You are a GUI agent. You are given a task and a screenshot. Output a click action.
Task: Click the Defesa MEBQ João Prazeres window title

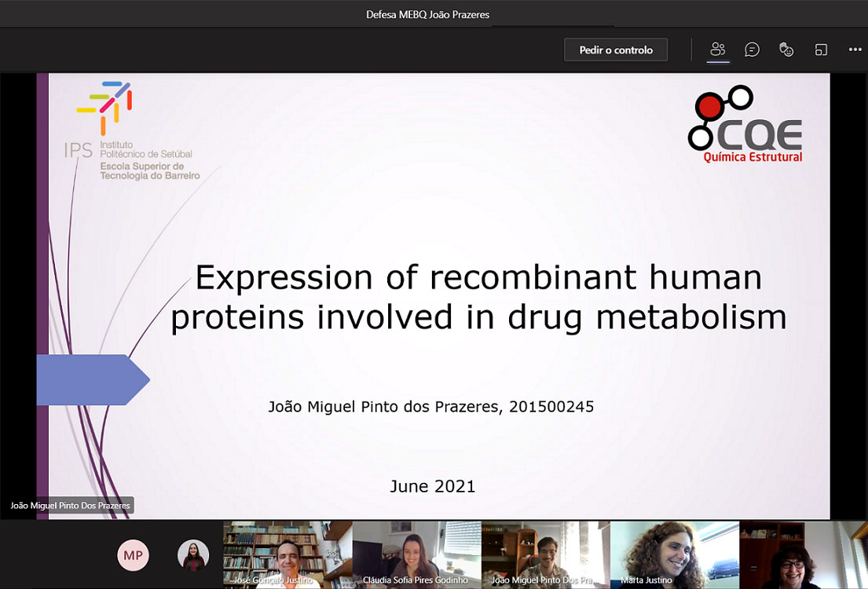(434, 14)
